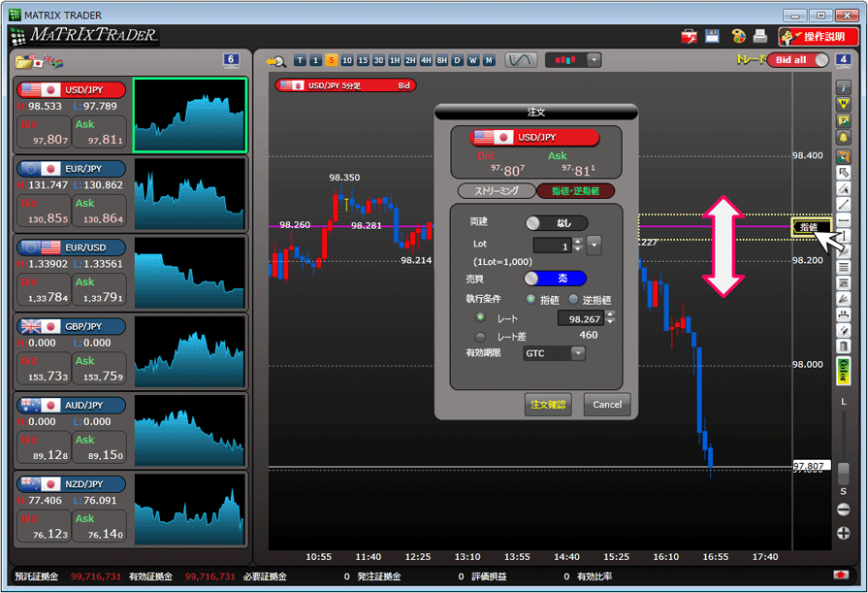Click the chart zoom magnifier icon
This screenshot has height=593, width=868.
coord(275,61)
